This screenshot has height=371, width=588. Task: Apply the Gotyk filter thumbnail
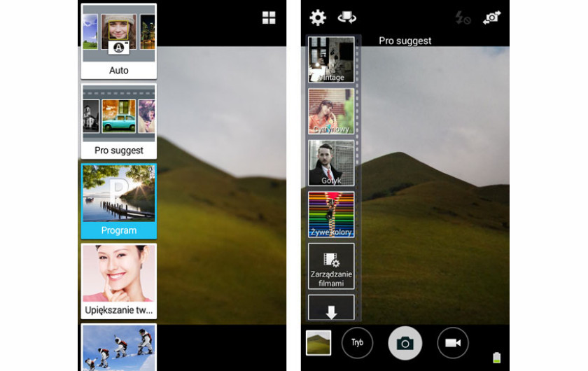point(331,163)
